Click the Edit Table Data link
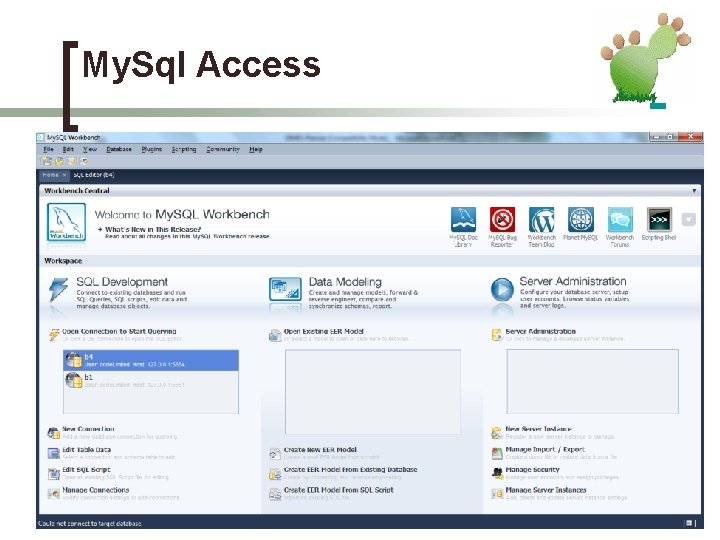720x540 pixels. [x=86, y=450]
